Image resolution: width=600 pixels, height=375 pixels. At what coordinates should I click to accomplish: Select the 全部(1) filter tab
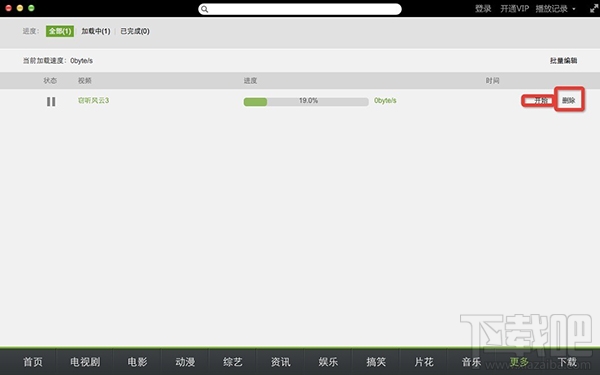(60, 31)
